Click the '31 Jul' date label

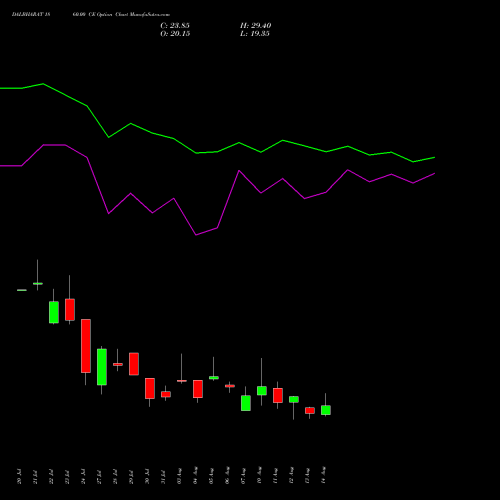[163, 477]
